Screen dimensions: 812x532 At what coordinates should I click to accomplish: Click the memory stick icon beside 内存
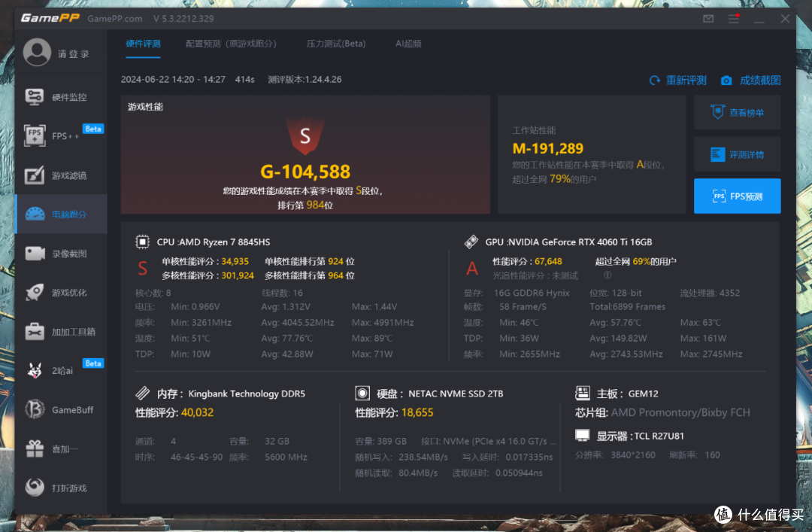point(142,394)
